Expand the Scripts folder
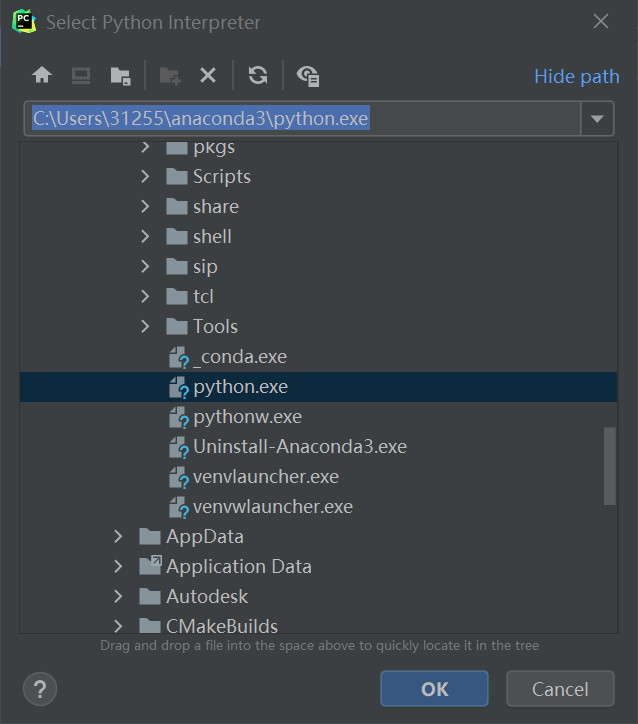Image resolution: width=638 pixels, height=724 pixels. point(145,176)
